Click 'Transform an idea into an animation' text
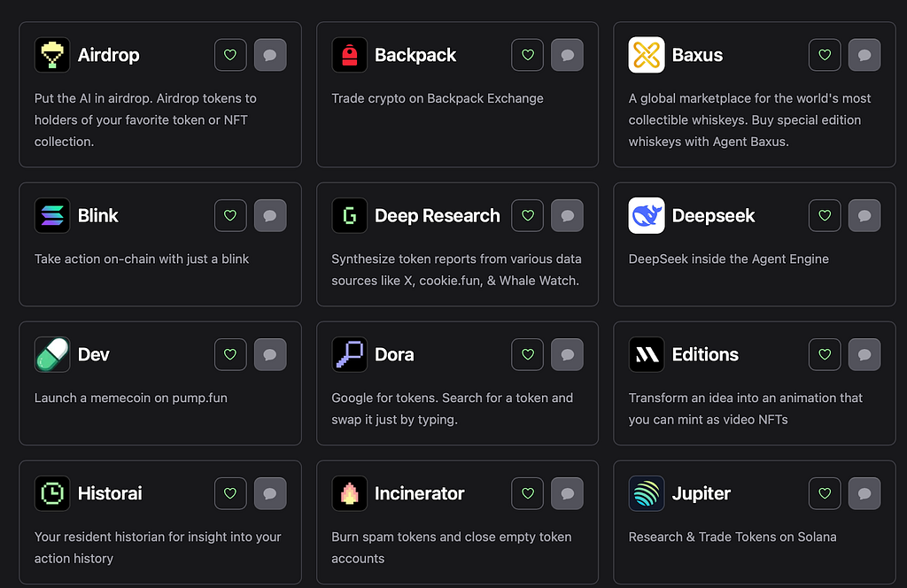 tap(746, 409)
